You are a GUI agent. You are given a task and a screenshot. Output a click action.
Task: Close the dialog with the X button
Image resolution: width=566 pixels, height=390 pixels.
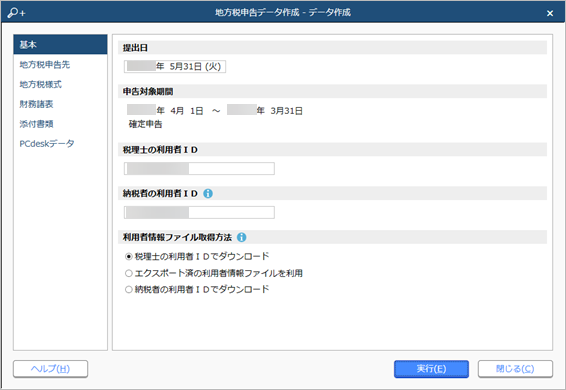(x=550, y=13)
